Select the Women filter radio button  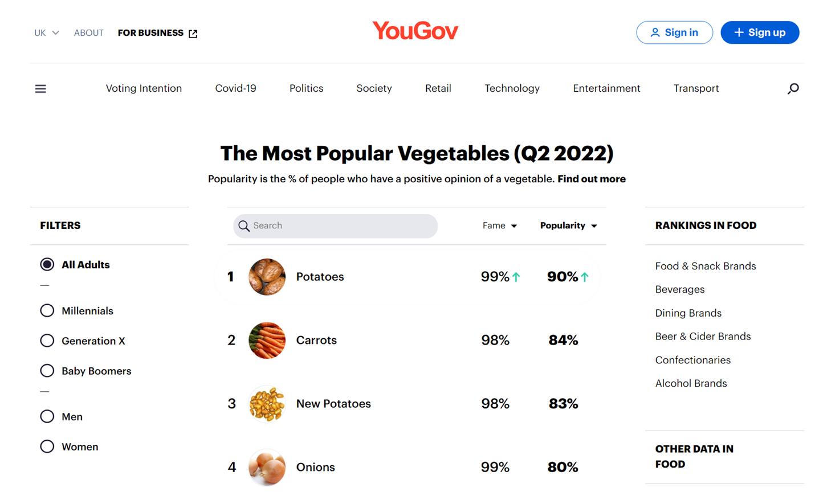(47, 447)
